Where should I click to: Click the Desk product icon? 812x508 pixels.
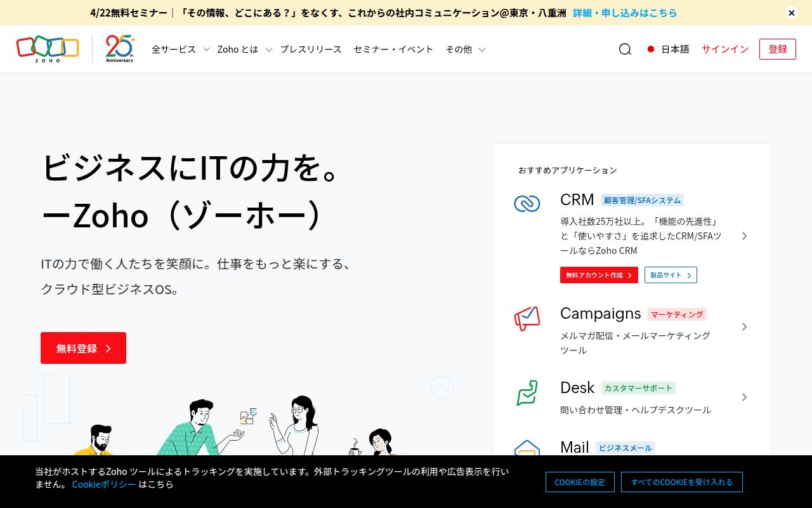click(x=527, y=393)
